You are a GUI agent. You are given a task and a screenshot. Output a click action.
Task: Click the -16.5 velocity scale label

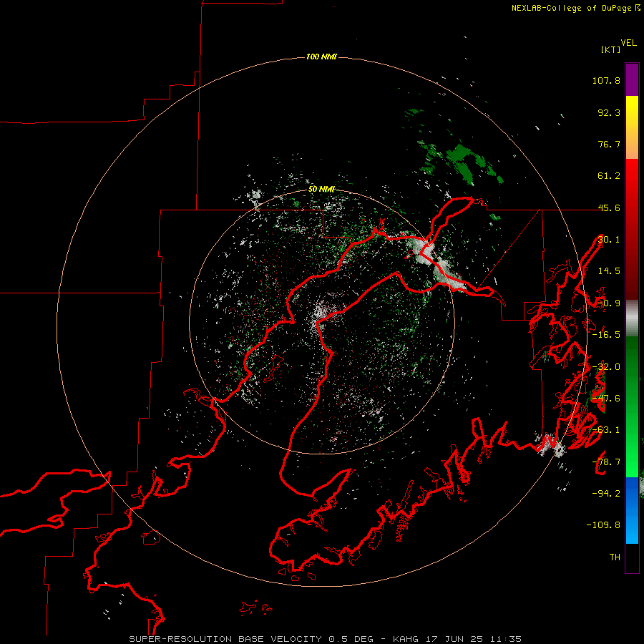pyautogui.click(x=606, y=335)
